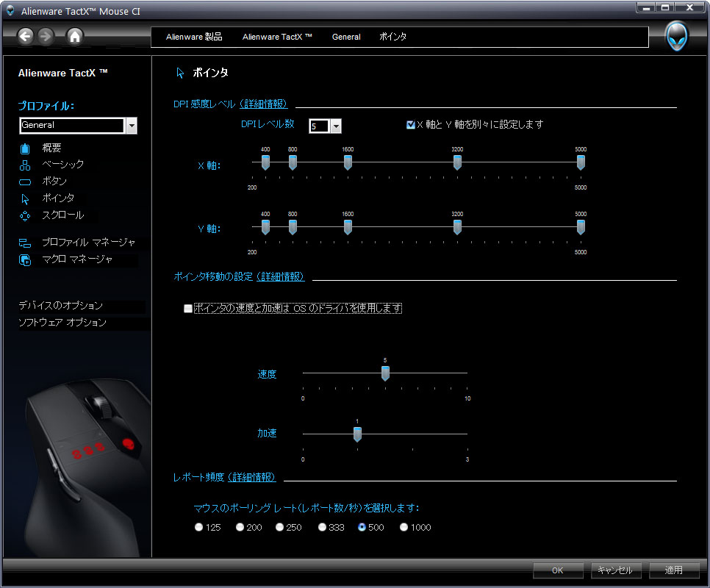Click the forward arrow navigation icon

pyautogui.click(x=46, y=36)
